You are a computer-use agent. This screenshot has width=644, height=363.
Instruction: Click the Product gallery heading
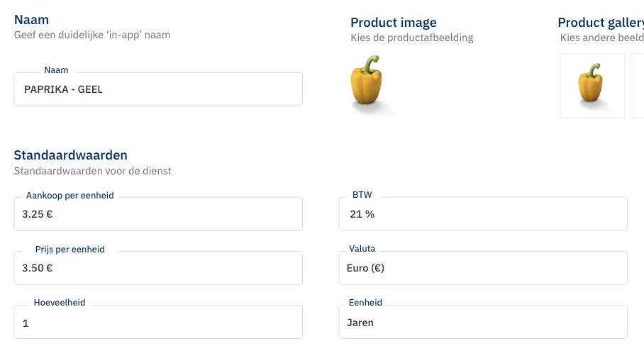600,23
